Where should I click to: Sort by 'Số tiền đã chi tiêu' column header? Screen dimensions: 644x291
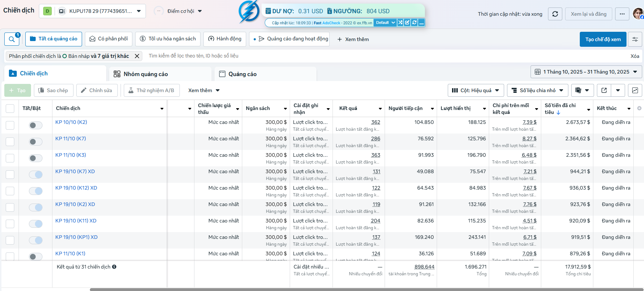pyautogui.click(x=560, y=109)
